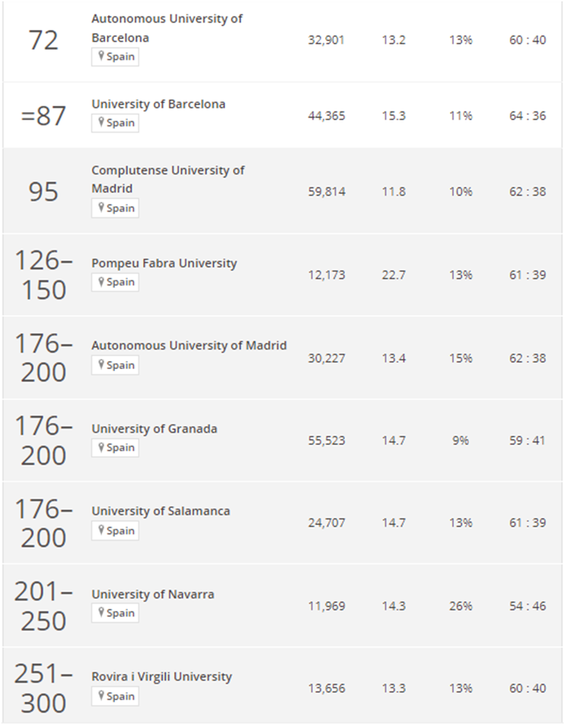Viewport: 565px width, 728px height.
Task: Click the pin icon under University of Navarra
Action: pos(101,613)
